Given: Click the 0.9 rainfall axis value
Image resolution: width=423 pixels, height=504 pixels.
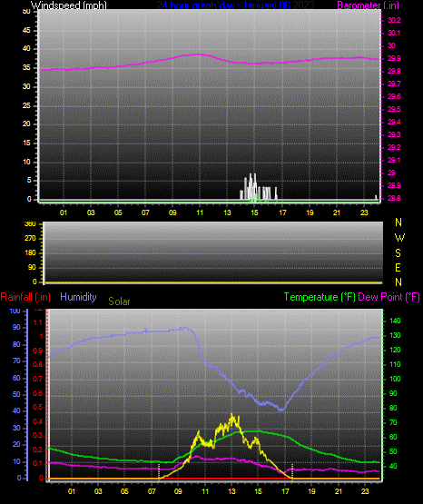Looking at the screenshot, I should pyautogui.click(x=38, y=351).
